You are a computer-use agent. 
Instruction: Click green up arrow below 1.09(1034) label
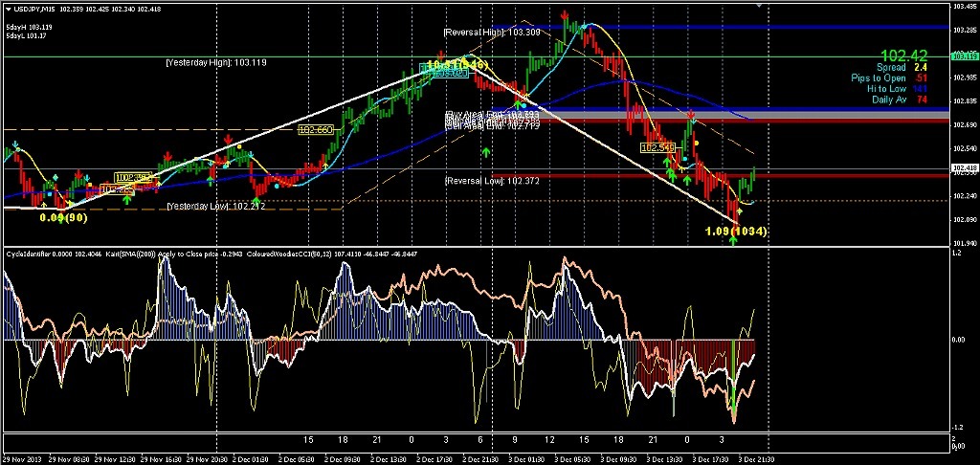[733, 240]
